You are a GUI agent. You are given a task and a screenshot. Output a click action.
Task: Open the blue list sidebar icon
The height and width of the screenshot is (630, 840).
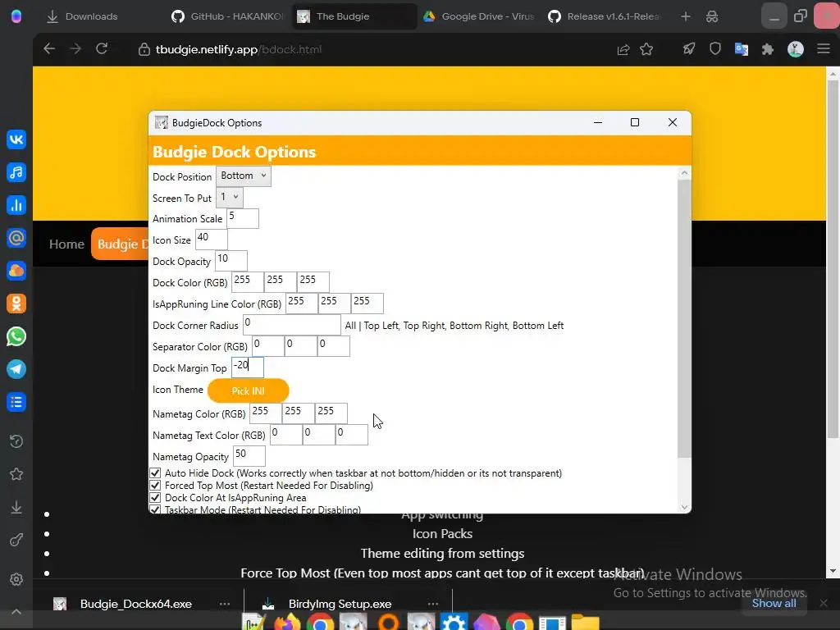click(16, 402)
